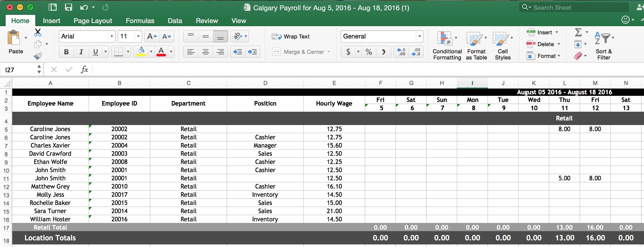Select column I header
The width and height of the screenshot is (644, 247).
point(472,83)
